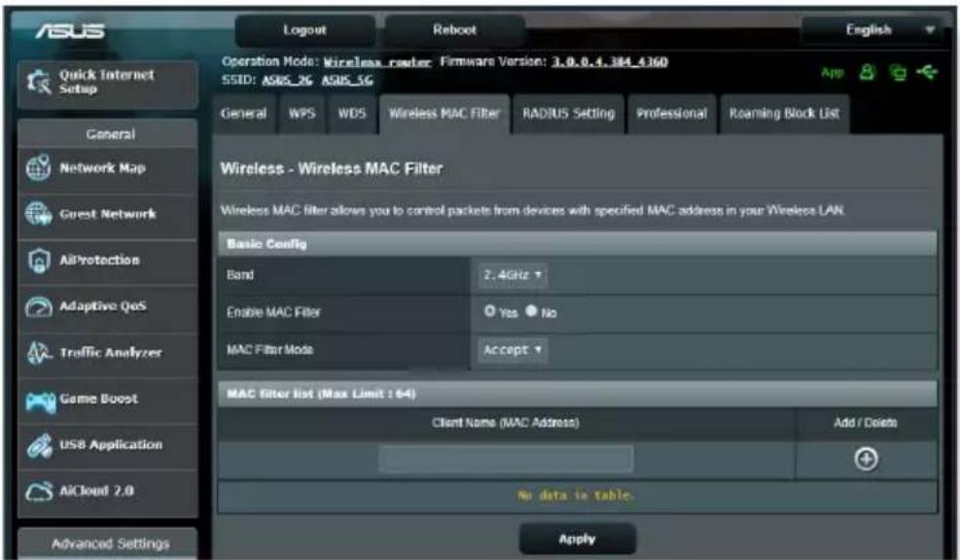Open Traffic Analyzer menu label
The height and width of the screenshot is (560, 960).
tap(111, 353)
